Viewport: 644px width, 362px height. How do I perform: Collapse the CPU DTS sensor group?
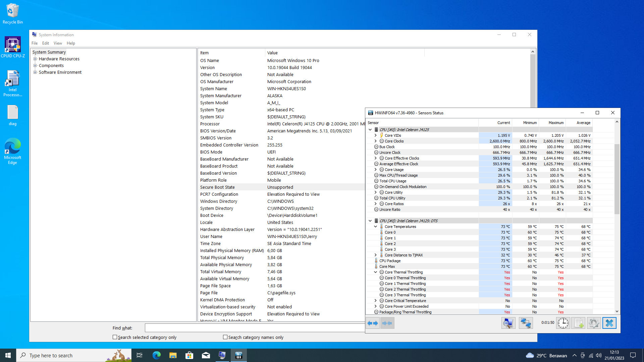tap(370, 221)
